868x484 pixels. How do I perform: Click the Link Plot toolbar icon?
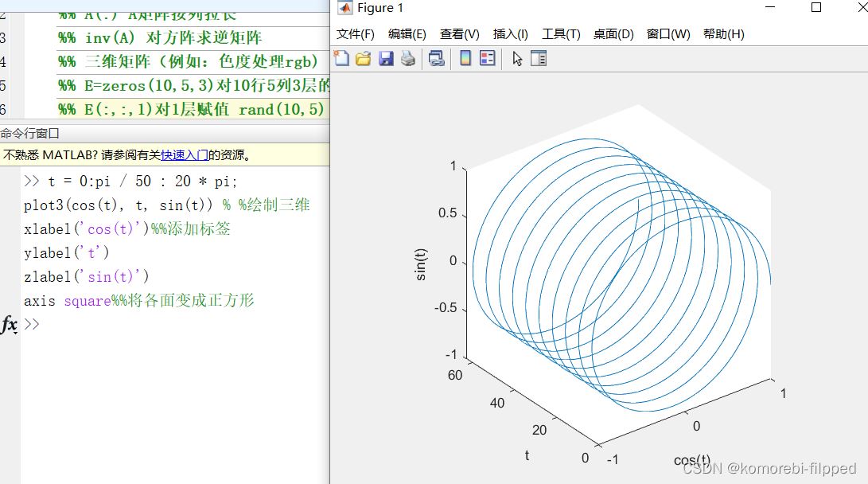pos(436,58)
